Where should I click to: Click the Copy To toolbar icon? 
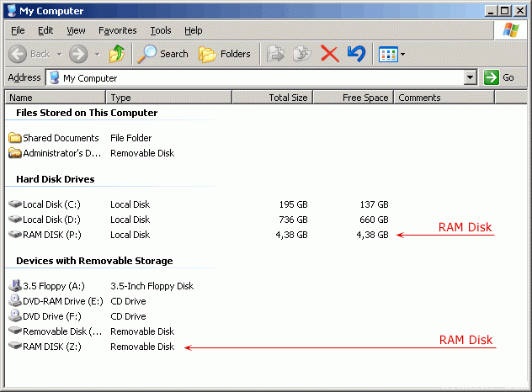click(302, 54)
